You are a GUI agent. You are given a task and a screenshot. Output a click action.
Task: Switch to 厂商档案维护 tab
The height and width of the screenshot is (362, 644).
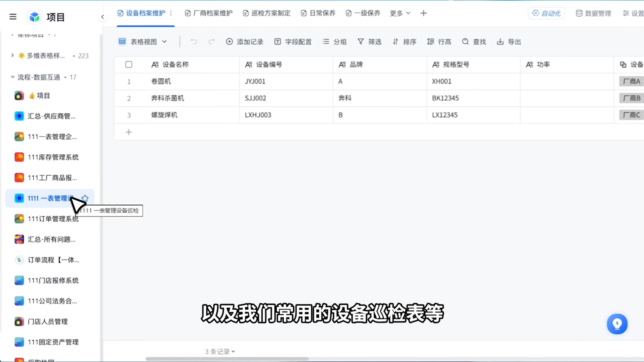click(209, 13)
